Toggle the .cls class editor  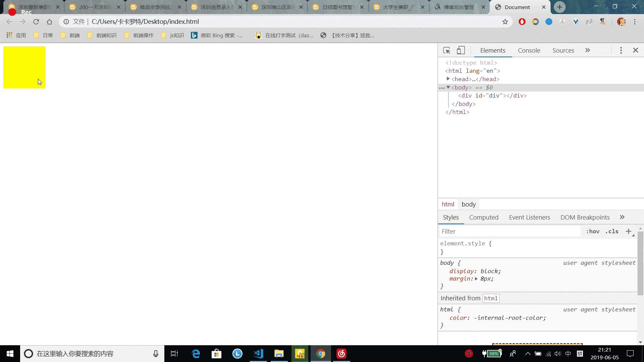pyautogui.click(x=611, y=231)
